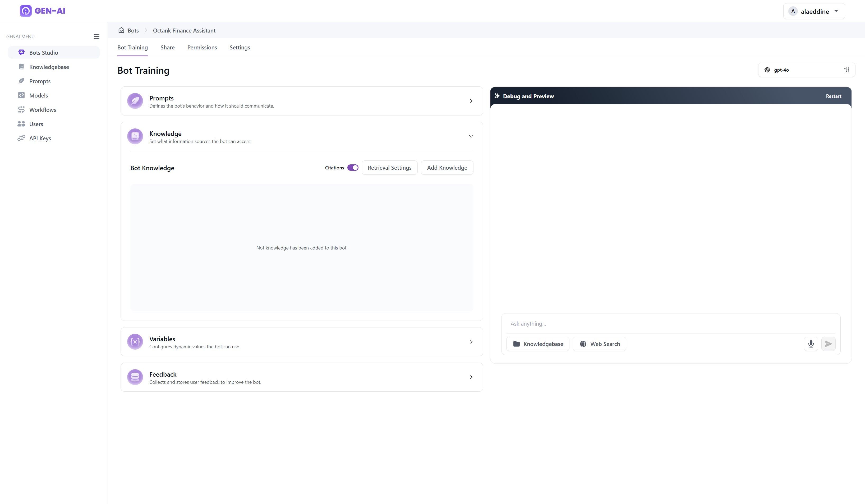Toggle Web Search in chat box
The image size is (865, 504).
click(599, 344)
